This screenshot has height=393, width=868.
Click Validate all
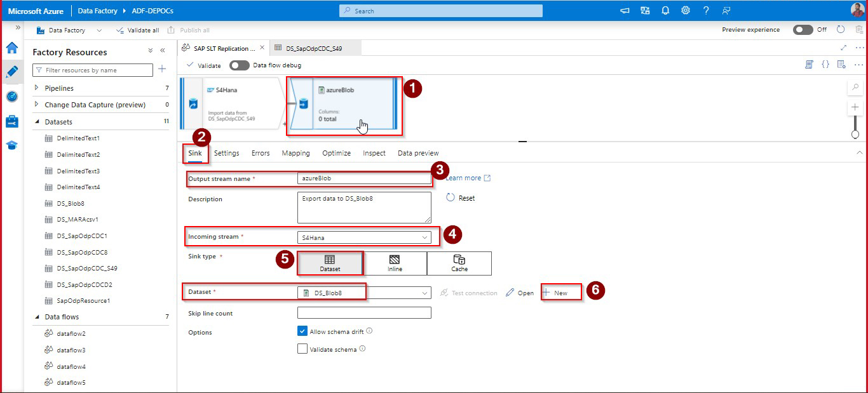(x=138, y=30)
